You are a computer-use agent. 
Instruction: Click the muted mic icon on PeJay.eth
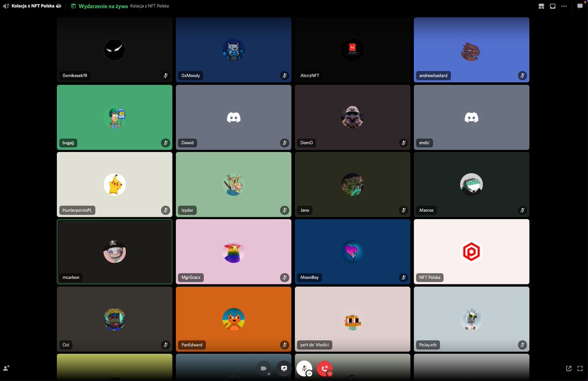pyautogui.click(x=522, y=345)
